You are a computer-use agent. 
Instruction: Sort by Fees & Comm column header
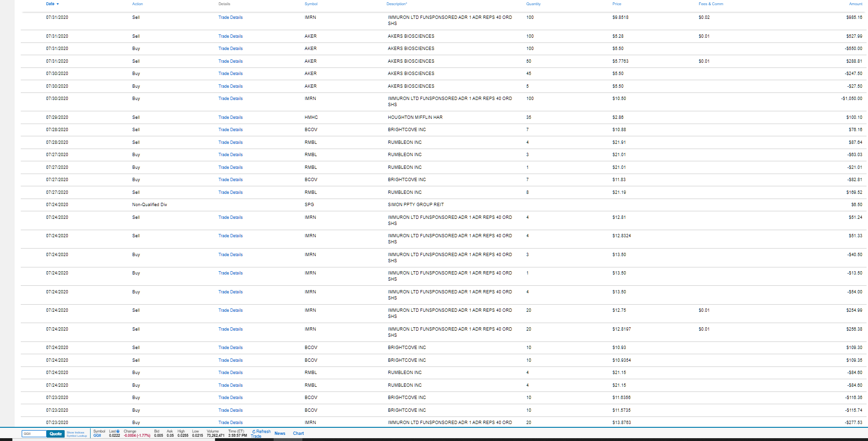tap(710, 4)
